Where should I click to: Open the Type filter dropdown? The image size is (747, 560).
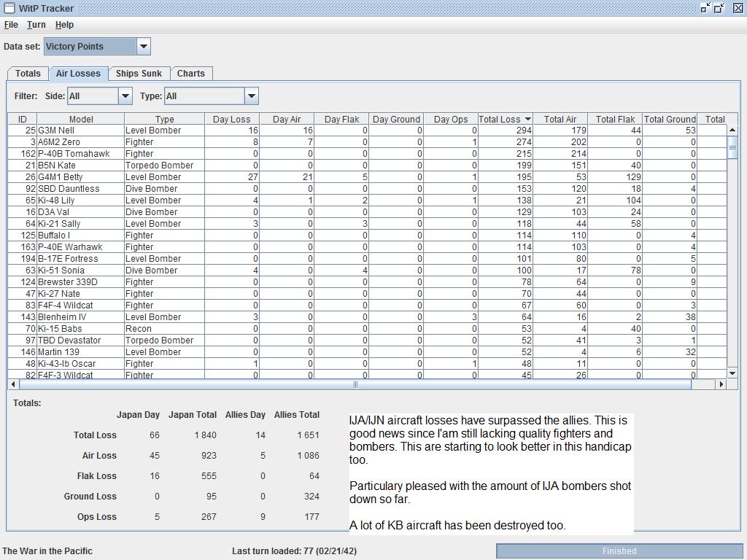coord(252,96)
